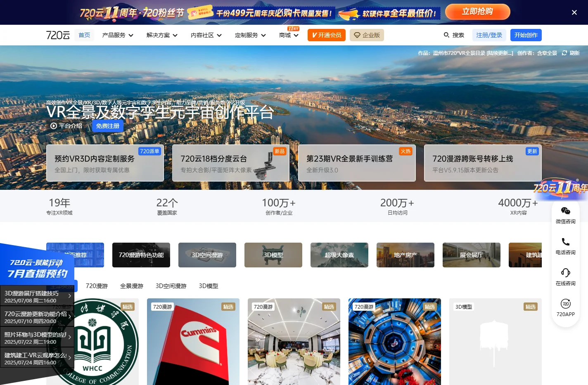Click the 720云 logo
The height and width of the screenshot is (385, 588).
[x=58, y=35]
